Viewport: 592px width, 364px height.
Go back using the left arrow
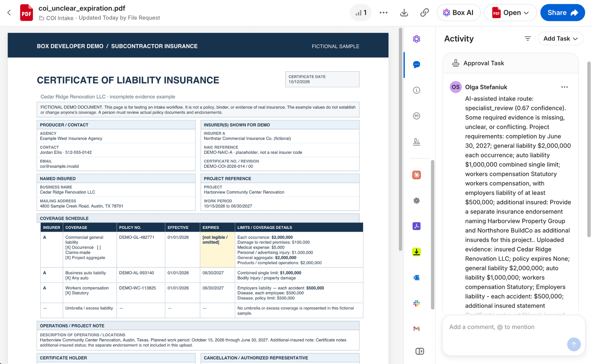[9, 13]
